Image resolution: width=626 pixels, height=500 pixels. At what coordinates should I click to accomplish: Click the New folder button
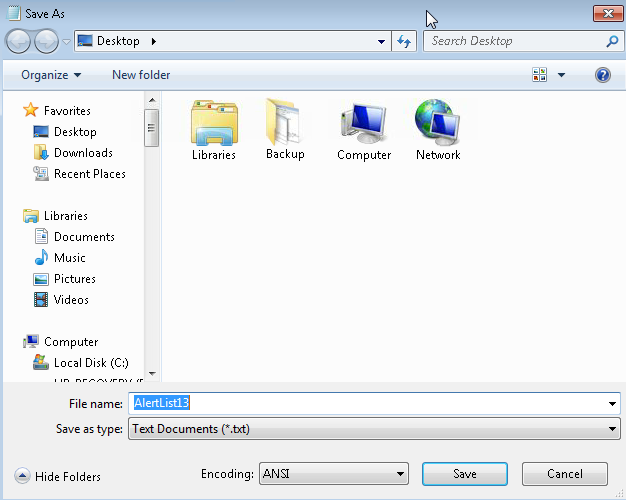tap(141, 75)
